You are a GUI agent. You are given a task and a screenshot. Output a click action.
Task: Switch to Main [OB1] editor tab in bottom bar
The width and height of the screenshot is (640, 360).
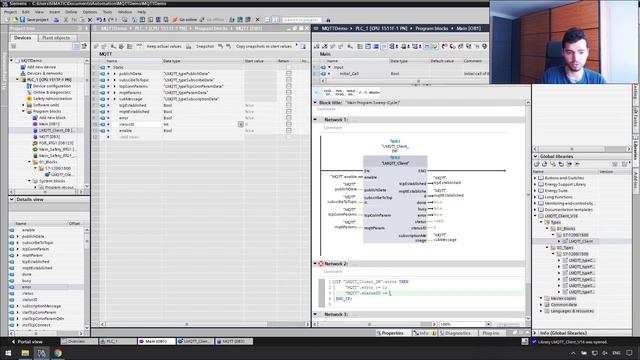coord(157,341)
